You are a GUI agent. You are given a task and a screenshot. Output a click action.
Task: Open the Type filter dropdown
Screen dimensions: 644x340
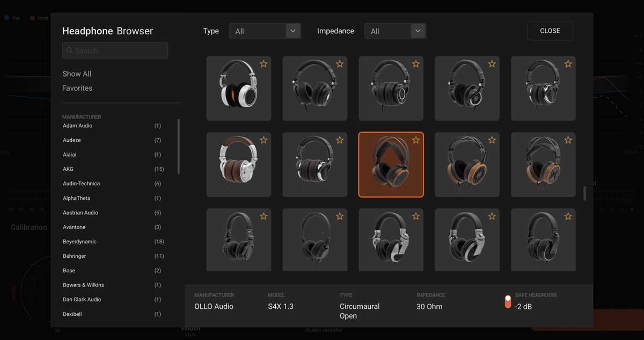tap(265, 31)
